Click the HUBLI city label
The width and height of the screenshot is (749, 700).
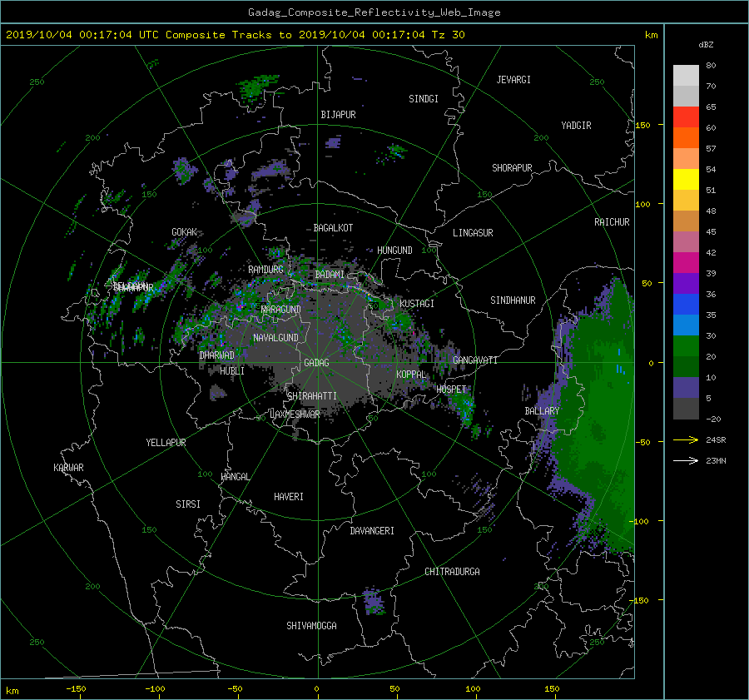point(231,370)
